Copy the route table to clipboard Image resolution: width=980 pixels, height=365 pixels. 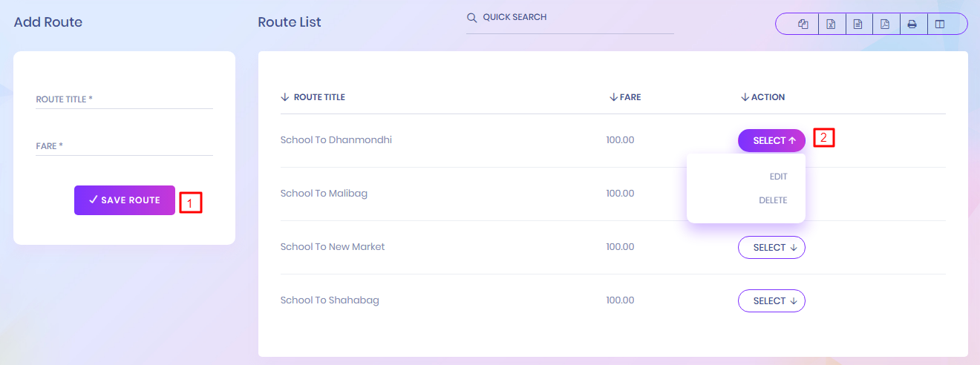(803, 24)
